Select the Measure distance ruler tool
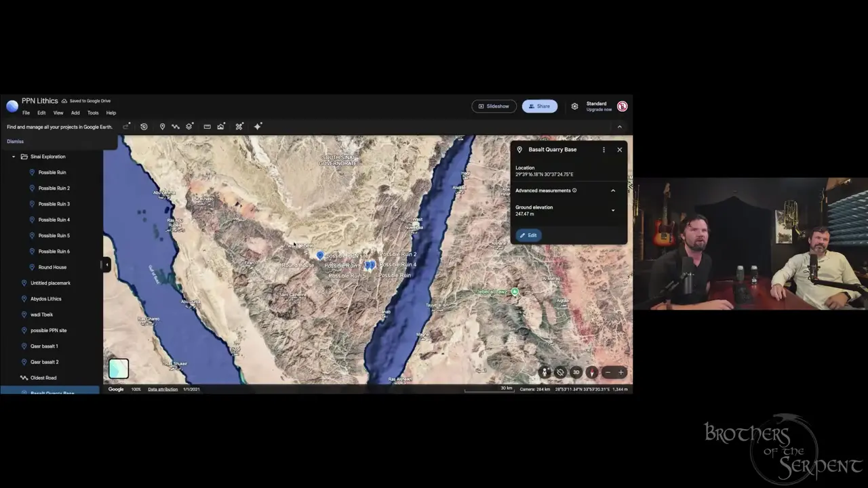The height and width of the screenshot is (488, 868). click(x=207, y=126)
